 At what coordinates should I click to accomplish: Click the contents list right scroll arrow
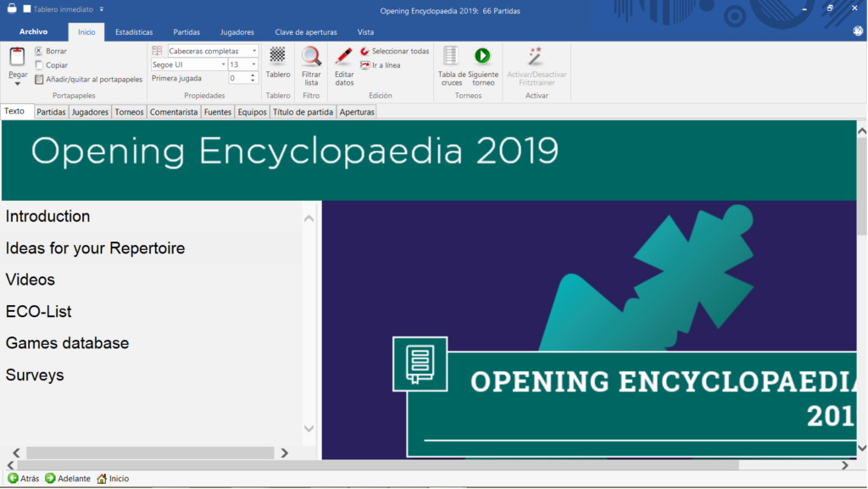tap(285, 453)
